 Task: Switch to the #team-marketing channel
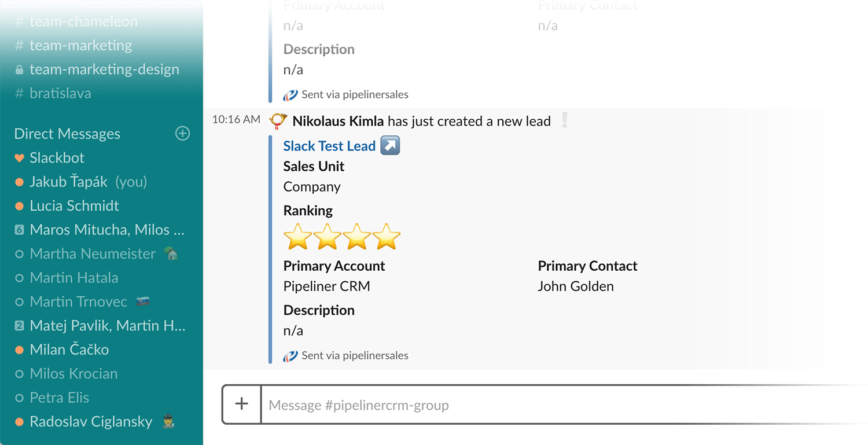pyautogui.click(x=80, y=45)
